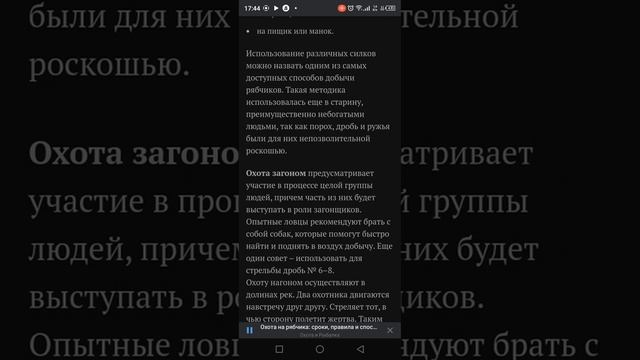Tap the line 'долинах рек. Два охотника двигаются'
Viewport: 640px width, 360px height.
(317, 295)
